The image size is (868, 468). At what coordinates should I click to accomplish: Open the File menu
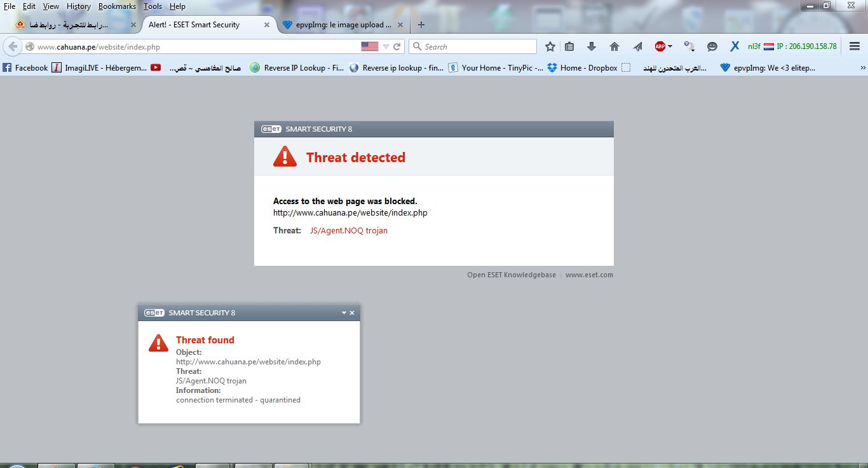(10, 6)
